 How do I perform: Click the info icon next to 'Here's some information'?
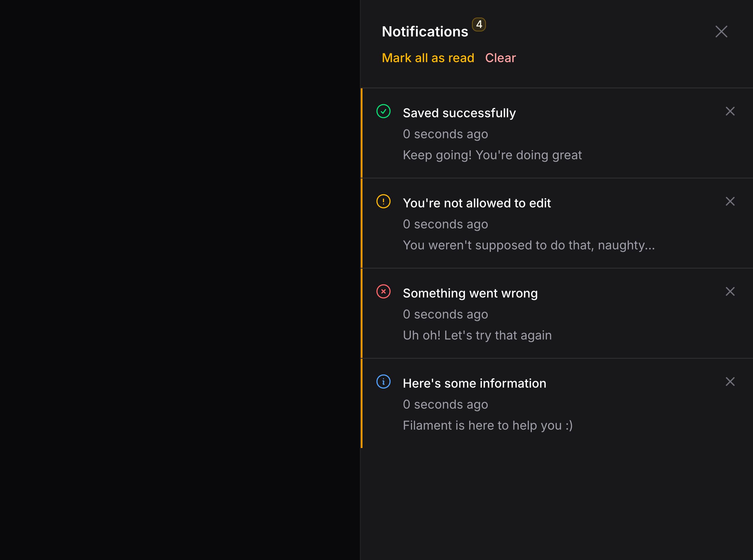coord(384,381)
